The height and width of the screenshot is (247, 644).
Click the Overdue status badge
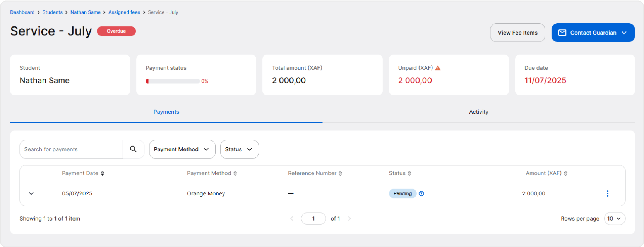click(116, 31)
